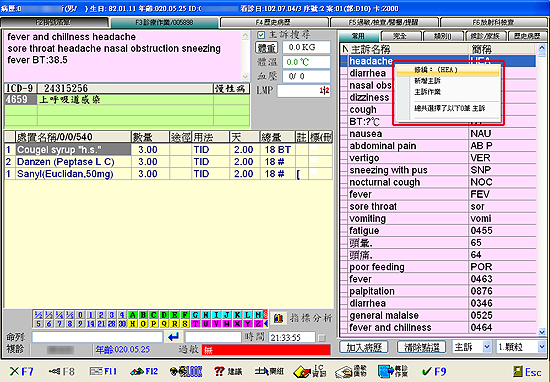The height and width of the screenshot is (382, 550).
Task: Click the LMP input field
Action: click(x=303, y=91)
